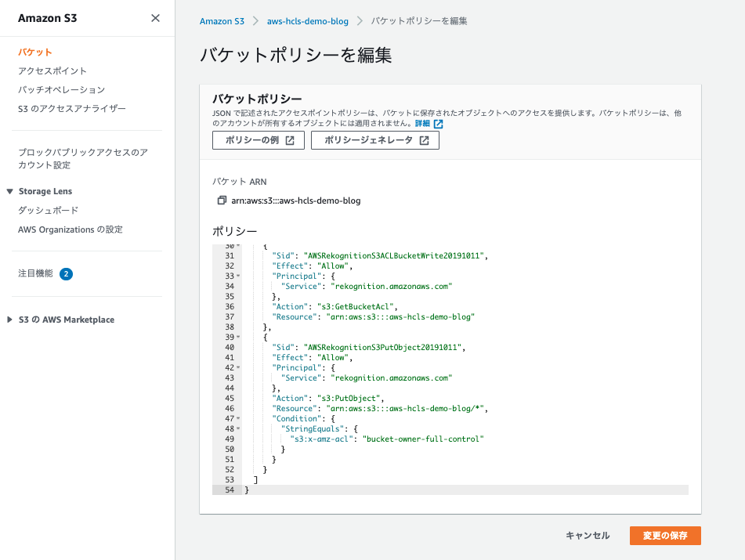Click rekognition.amazonaws.com on line 34
Viewport: 745px width, 560px height.
click(x=391, y=286)
